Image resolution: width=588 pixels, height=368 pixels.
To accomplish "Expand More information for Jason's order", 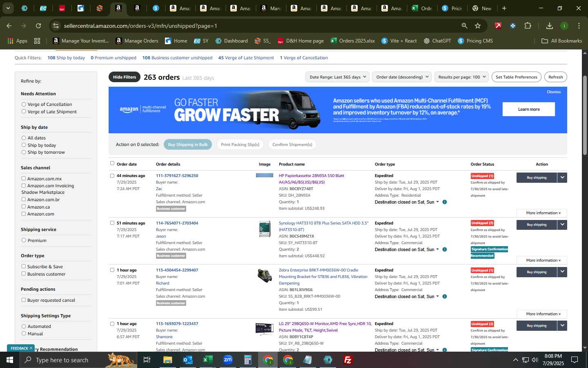I will pyautogui.click(x=541, y=260).
